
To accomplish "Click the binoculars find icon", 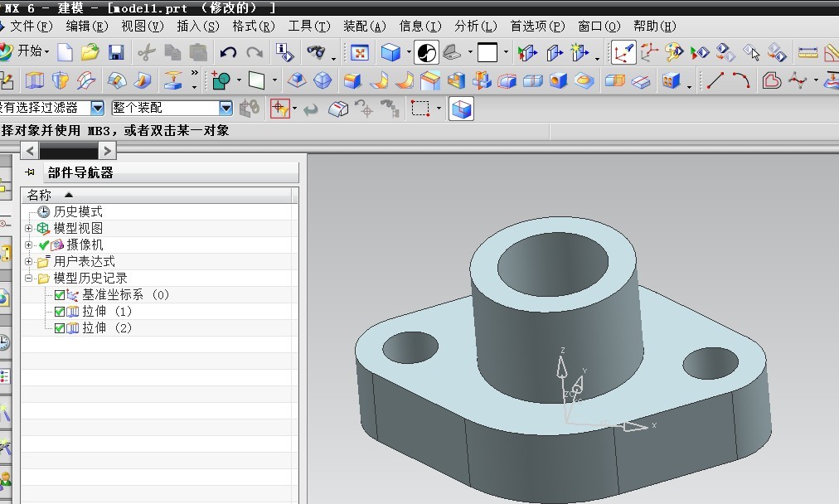I will [x=316, y=52].
